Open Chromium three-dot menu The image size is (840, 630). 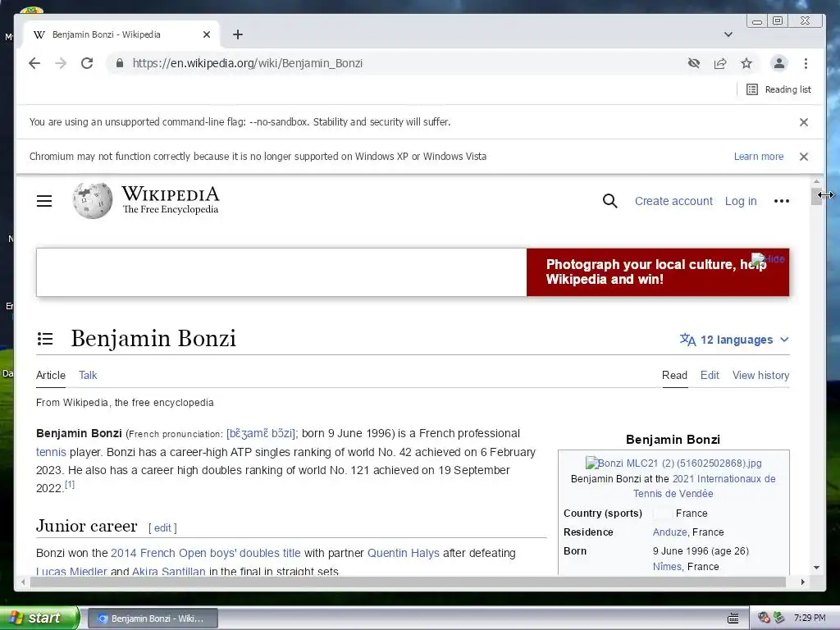(x=806, y=63)
